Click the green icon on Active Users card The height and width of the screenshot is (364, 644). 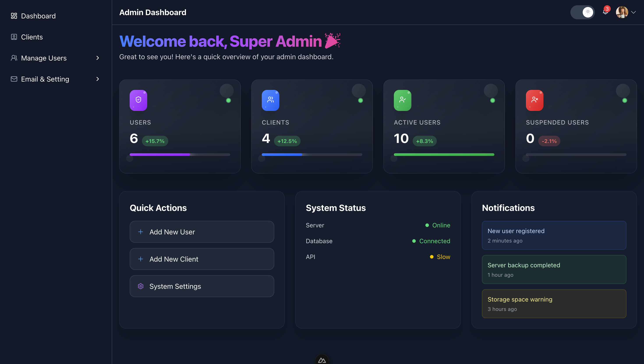[x=402, y=100]
